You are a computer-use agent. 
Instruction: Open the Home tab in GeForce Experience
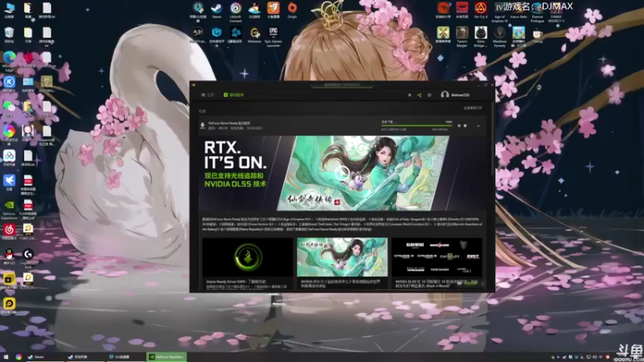(x=208, y=95)
